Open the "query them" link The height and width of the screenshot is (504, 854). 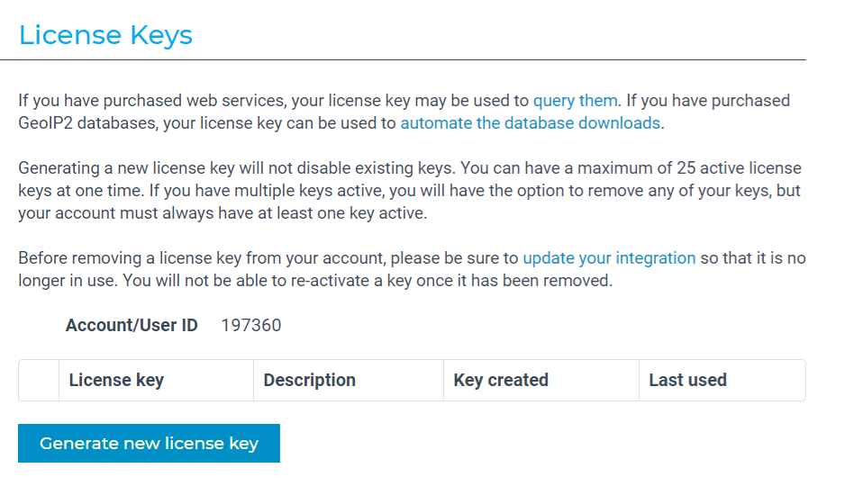[x=575, y=101]
